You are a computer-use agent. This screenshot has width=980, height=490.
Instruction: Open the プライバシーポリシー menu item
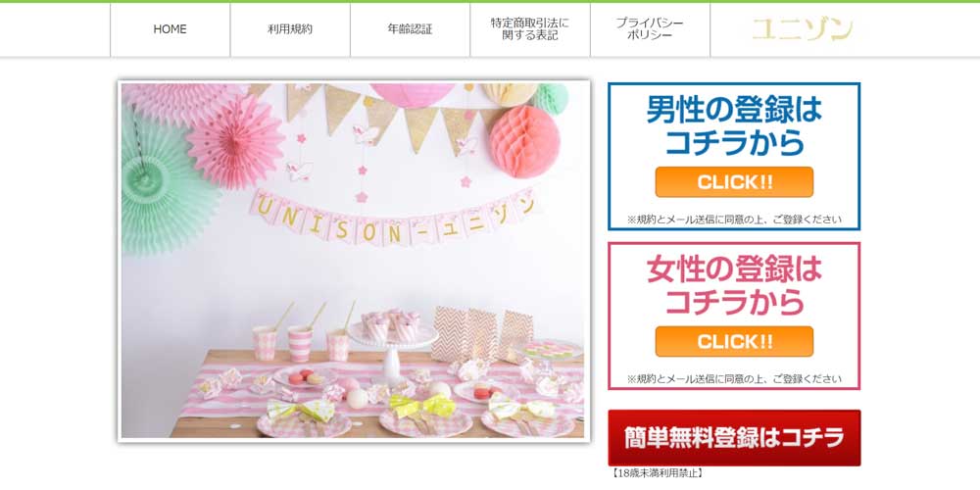coord(650,29)
